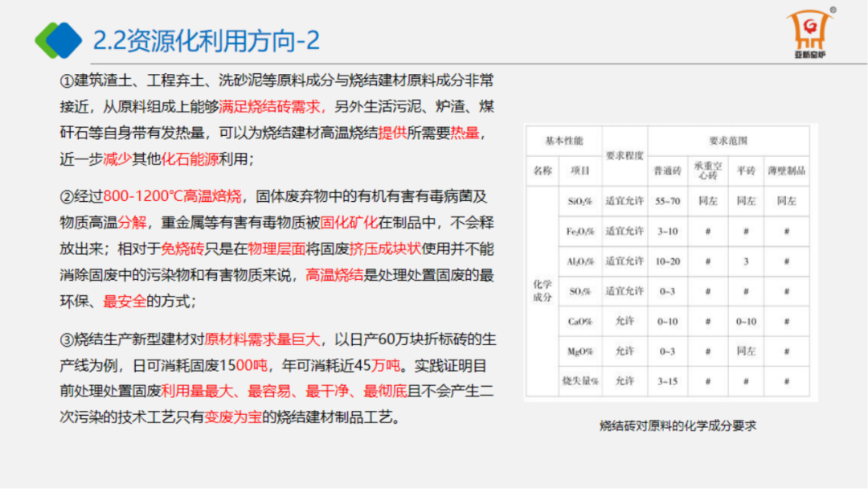The image size is (868, 489).
Task: Click the red text 化石能源
Action: click(188, 158)
